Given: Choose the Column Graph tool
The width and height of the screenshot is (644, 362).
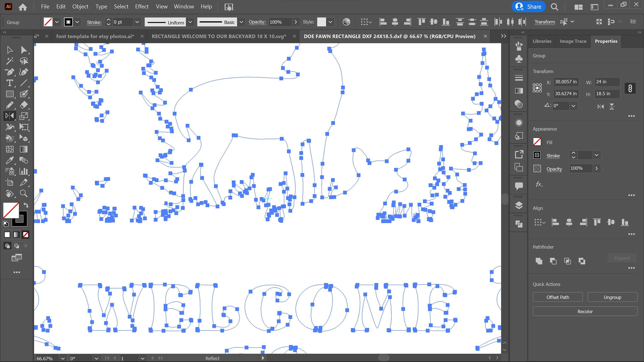Looking at the screenshot, I should pyautogui.click(x=24, y=171).
